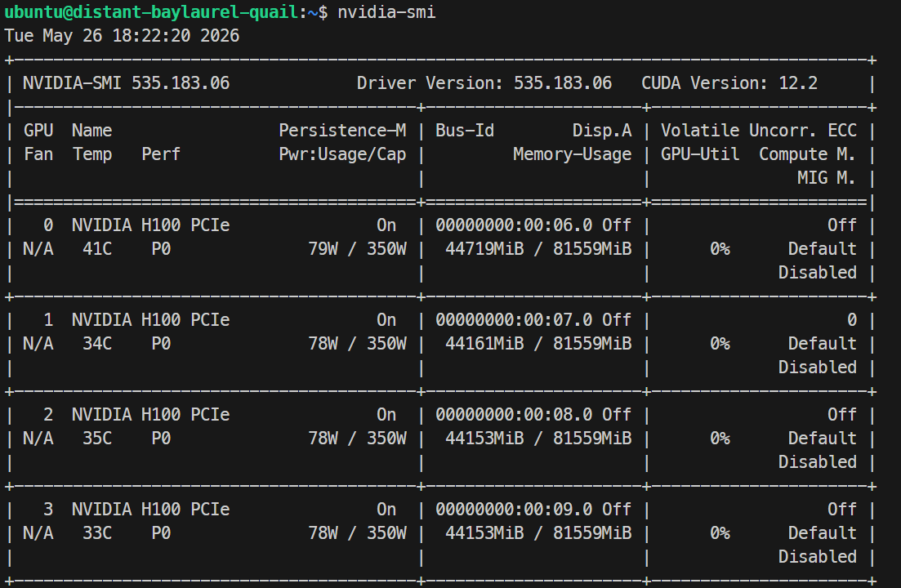
Task: Select the NVIDIA-SMI 535.183.06 version text
Action: (127, 83)
